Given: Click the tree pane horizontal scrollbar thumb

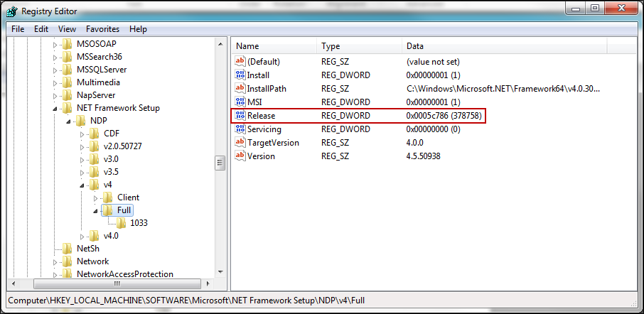Looking at the screenshot, I should [117, 283].
